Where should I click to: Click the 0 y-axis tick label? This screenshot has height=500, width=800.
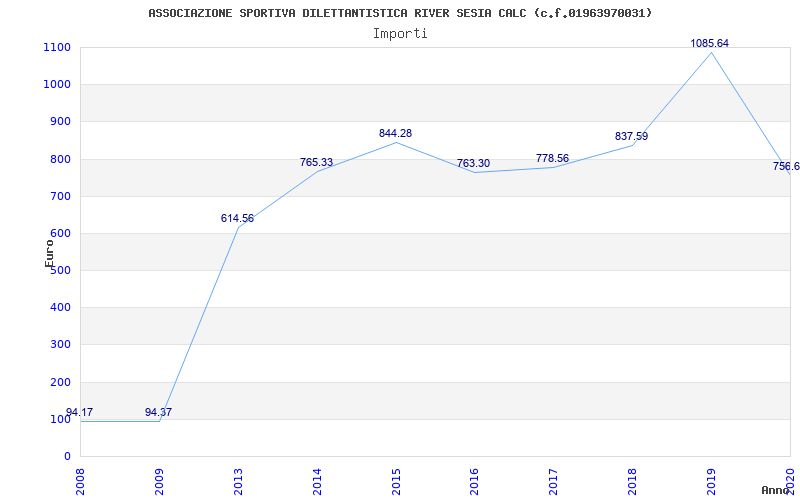67,456
